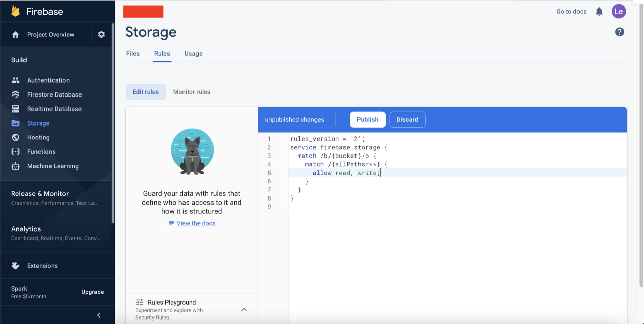Image resolution: width=644 pixels, height=324 pixels.
Task: Publish the unpublished rule changes
Action: pyautogui.click(x=367, y=119)
